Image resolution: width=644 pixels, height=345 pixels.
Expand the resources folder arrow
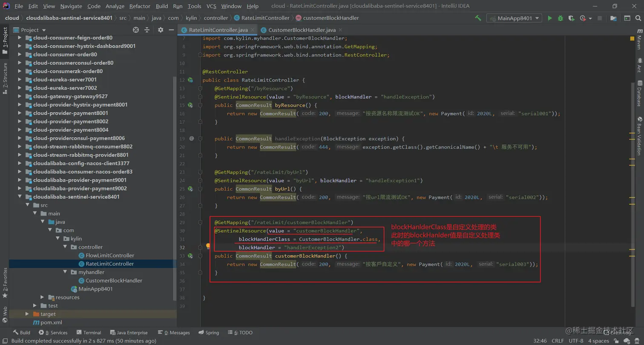pos(43,297)
